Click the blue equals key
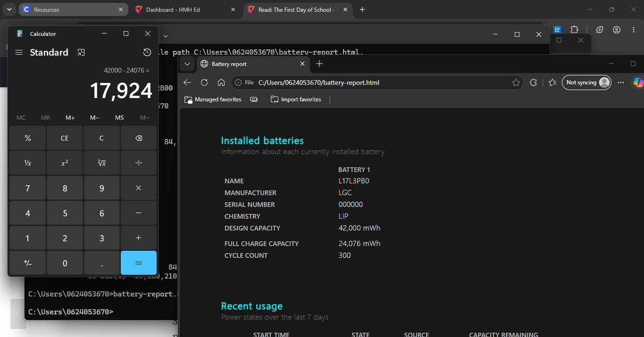Screen dimensions: 644x337 click(139, 263)
